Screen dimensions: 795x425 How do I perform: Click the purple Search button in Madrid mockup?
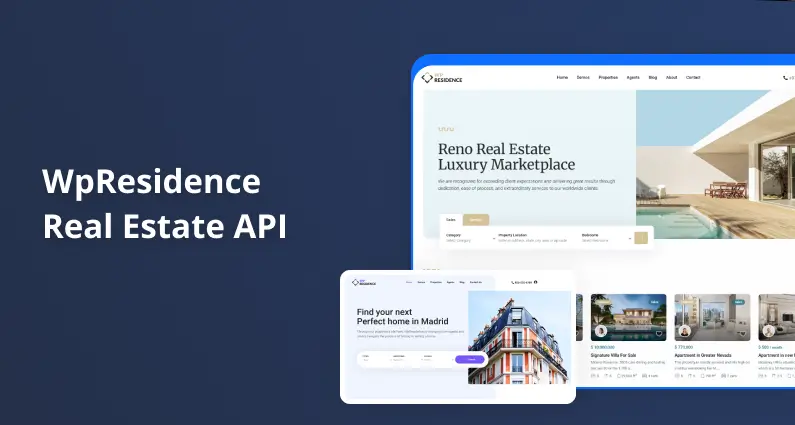[469, 360]
